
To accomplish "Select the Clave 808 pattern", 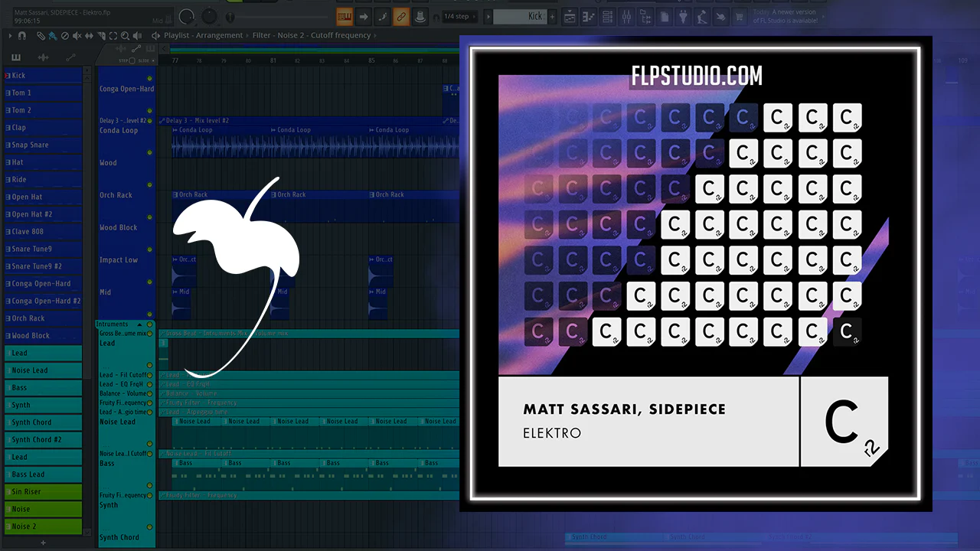I will pos(43,231).
